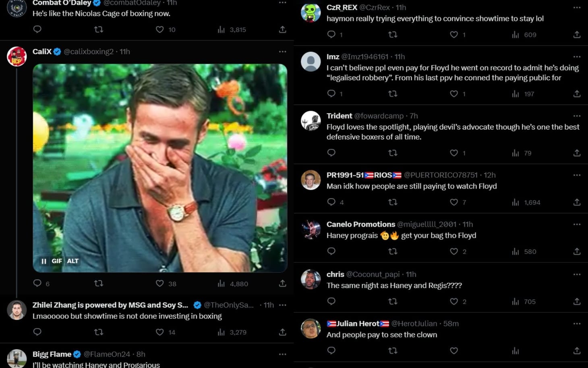Reply to CaliX's GIF tweet
The height and width of the screenshot is (368, 588).
click(x=37, y=283)
